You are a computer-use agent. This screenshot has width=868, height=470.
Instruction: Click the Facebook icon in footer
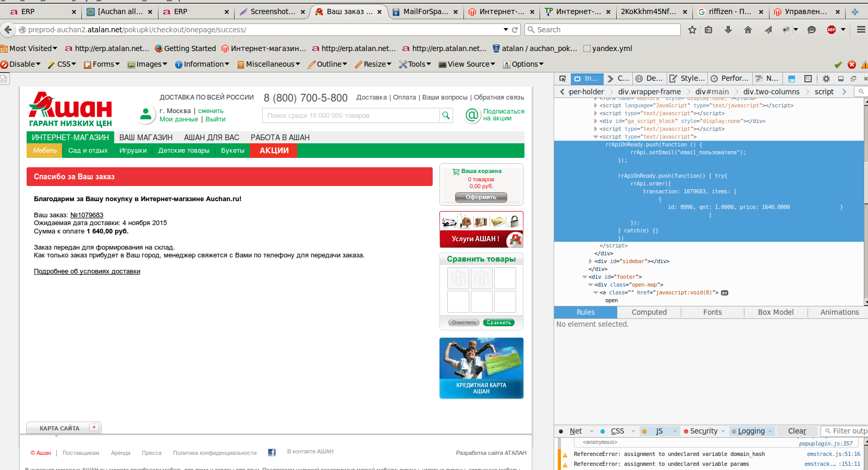pyautogui.click(x=272, y=452)
